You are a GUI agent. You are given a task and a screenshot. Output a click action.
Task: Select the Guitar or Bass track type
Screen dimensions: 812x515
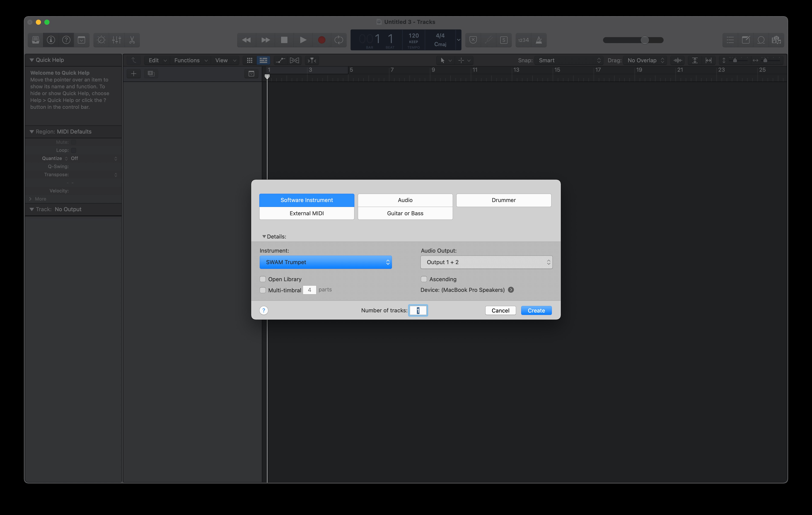point(405,213)
